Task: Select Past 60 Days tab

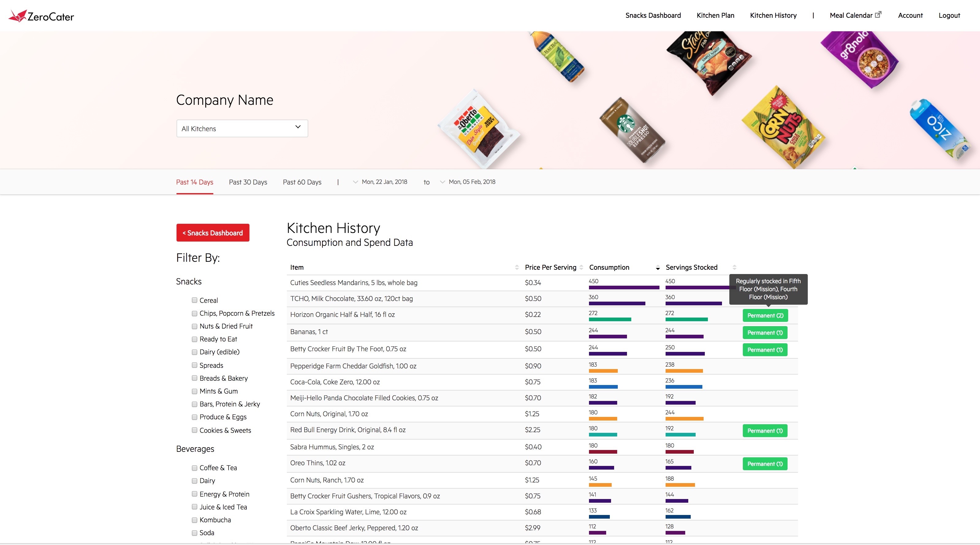Action: [302, 182]
